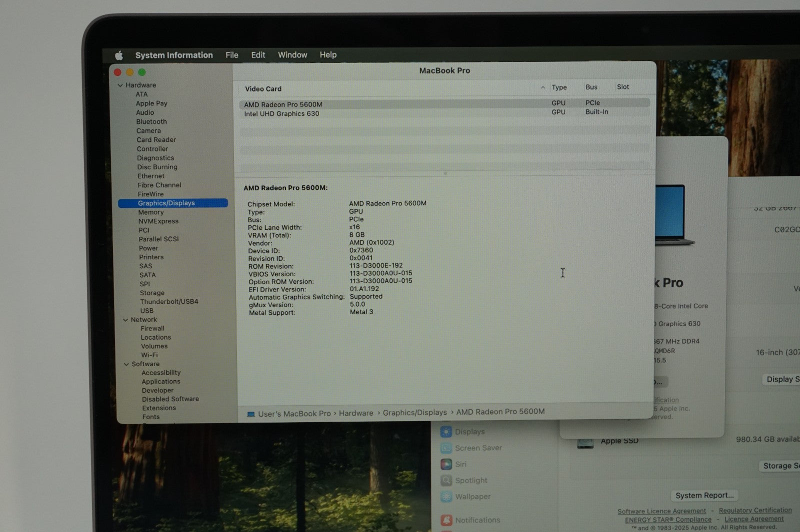Select Apple Pay in the sidebar
This screenshot has height=532, width=800.
click(x=151, y=103)
